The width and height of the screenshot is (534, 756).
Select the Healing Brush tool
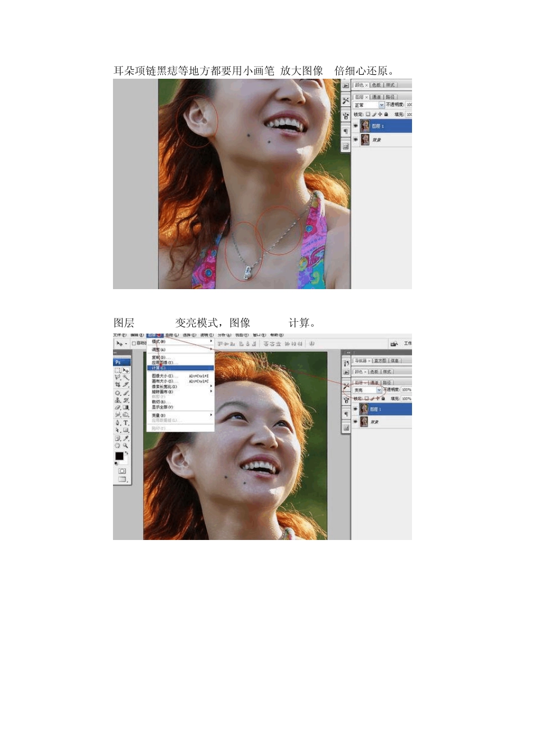click(117, 393)
